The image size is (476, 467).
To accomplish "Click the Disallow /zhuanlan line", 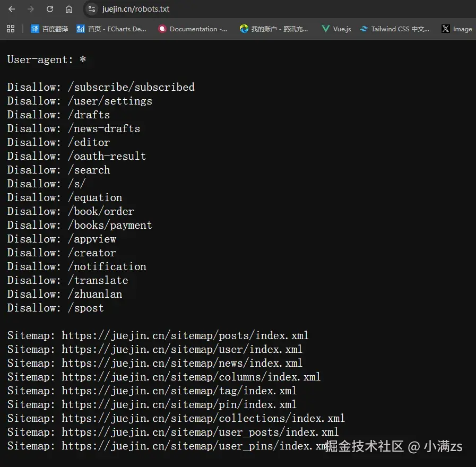I will click(65, 294).
